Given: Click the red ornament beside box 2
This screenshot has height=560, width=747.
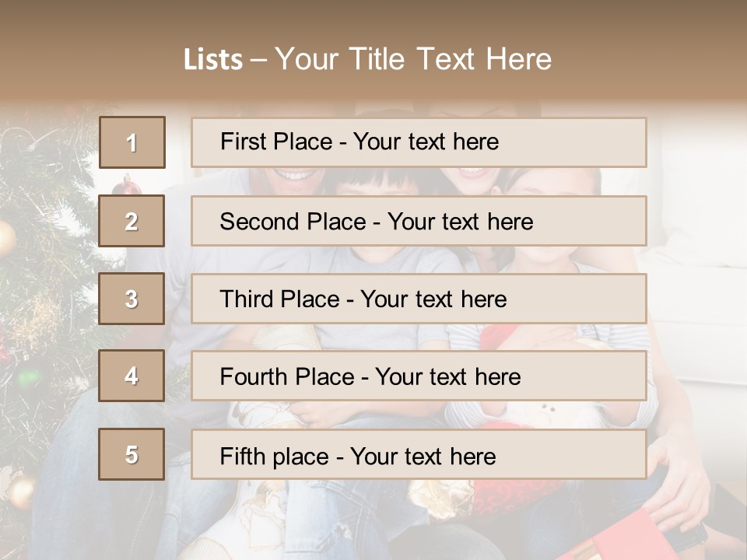Looking at the screenshot, I should point(126,185).
